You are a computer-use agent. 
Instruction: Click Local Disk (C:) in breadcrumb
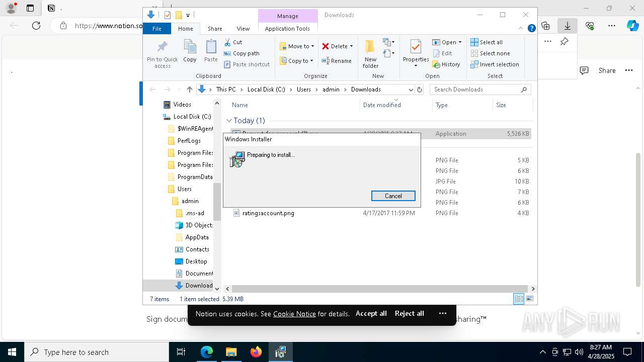pyautogui.click(x=266, y=89)
